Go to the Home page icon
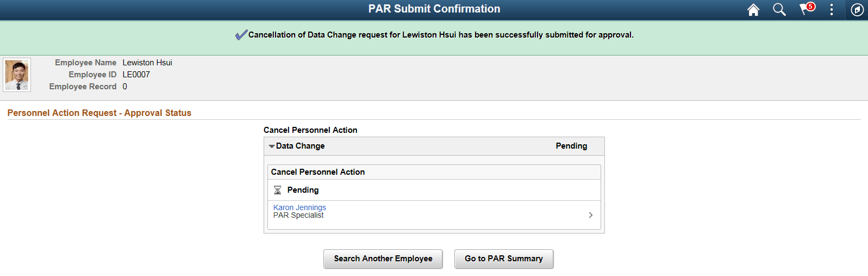The image size is (868, 276). click(x=753, y=10)
